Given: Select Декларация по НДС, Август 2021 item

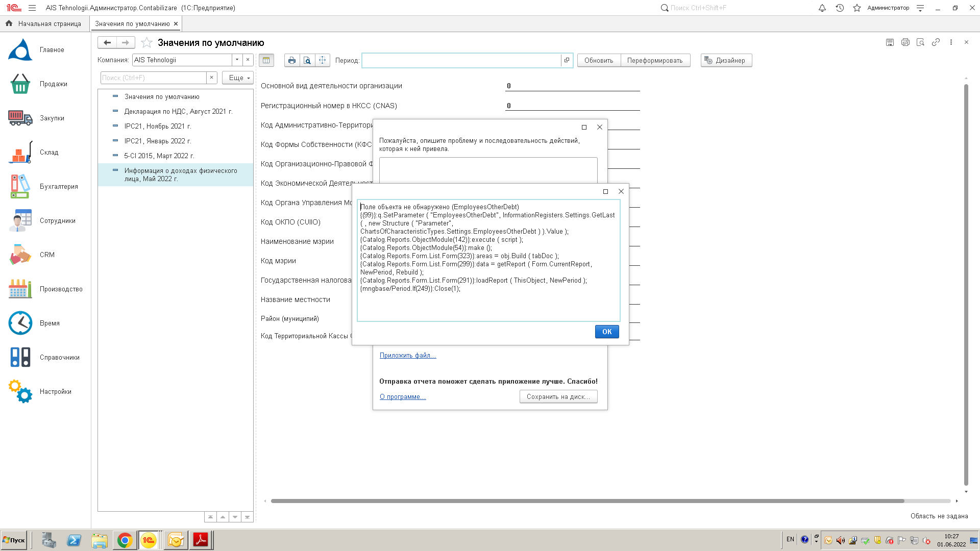Looking at the screenshot, I should (178, 111).
